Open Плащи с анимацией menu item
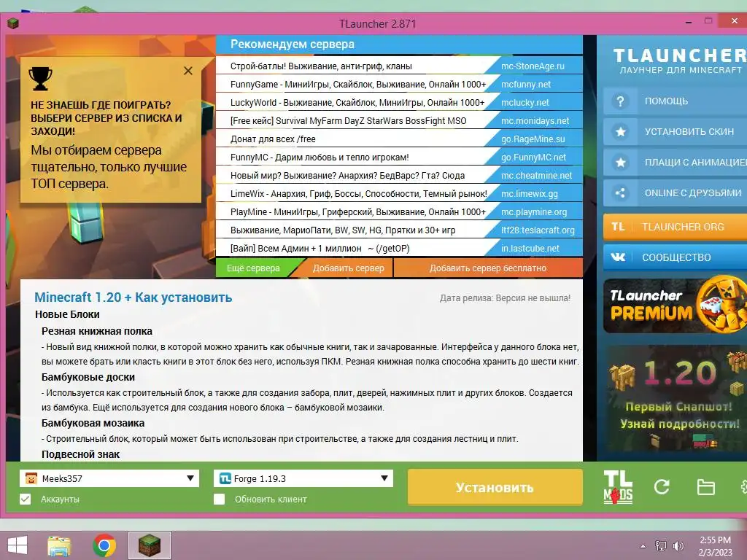The height and width of the screenshot is (560, 747). coord(675,163)
